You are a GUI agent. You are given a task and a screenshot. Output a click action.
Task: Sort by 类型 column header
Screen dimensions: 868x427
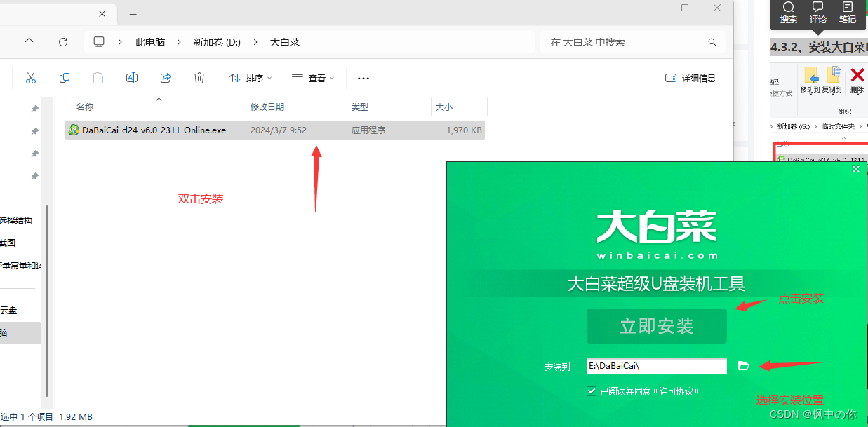point(360,107)
